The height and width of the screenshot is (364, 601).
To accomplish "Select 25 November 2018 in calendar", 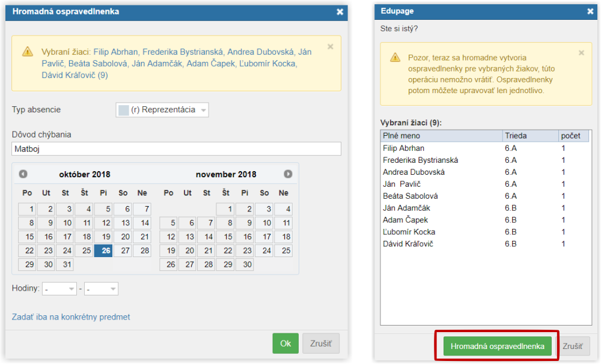I will [283, 250].
